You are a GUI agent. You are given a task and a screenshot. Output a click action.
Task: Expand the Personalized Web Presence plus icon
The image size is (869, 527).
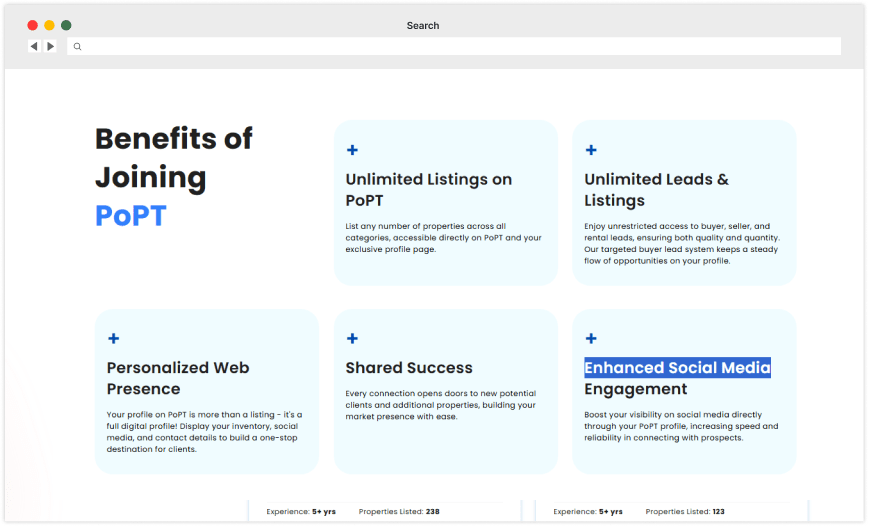pyautogui.click(x=113, y=339)
